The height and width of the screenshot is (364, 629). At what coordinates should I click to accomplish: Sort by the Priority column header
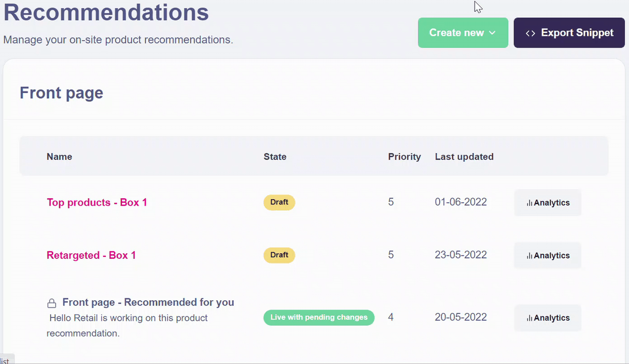[x=404, y=157]
